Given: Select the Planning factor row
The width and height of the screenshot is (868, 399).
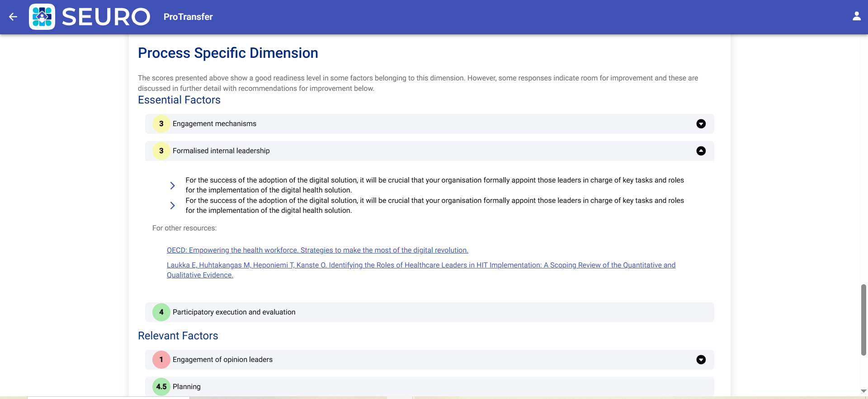Looking at the screenshot, I should (429, 387).
